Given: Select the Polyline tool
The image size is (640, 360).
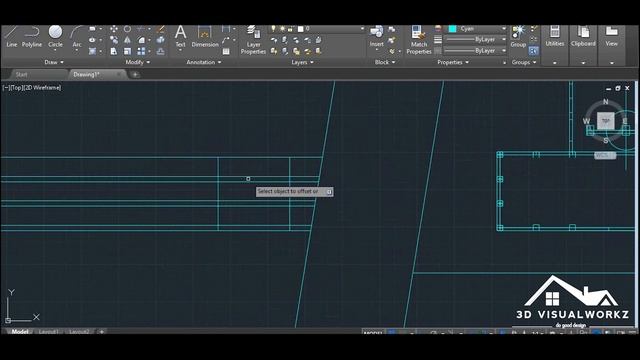Looking at the screenshot, I should pyautogui.click(x=31, y=36).
